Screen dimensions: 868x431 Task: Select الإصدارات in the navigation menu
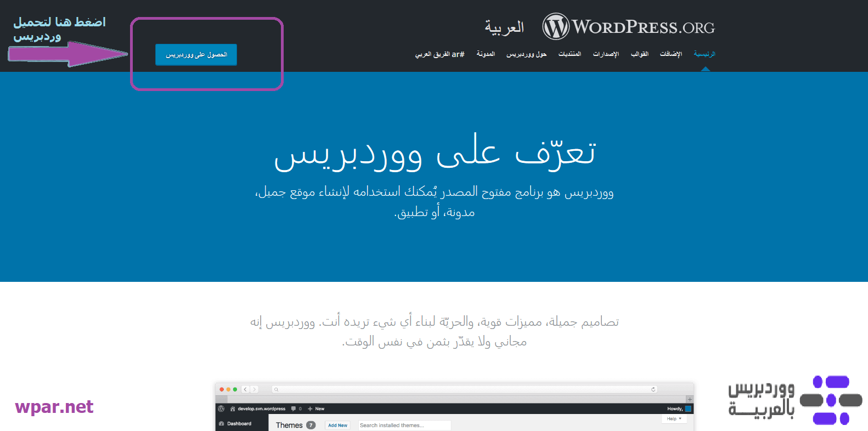click(606, 54)
